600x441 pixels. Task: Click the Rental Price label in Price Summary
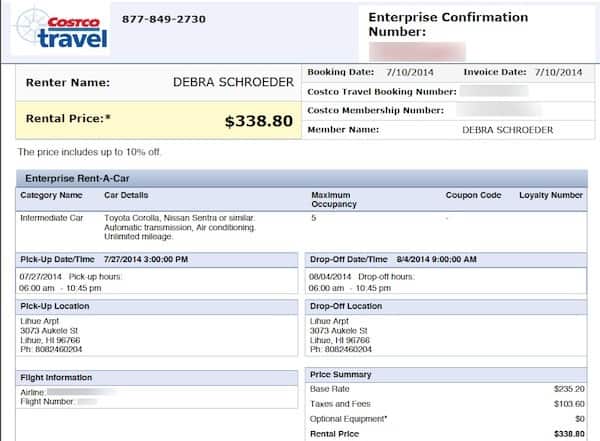(x=334, y=434)
